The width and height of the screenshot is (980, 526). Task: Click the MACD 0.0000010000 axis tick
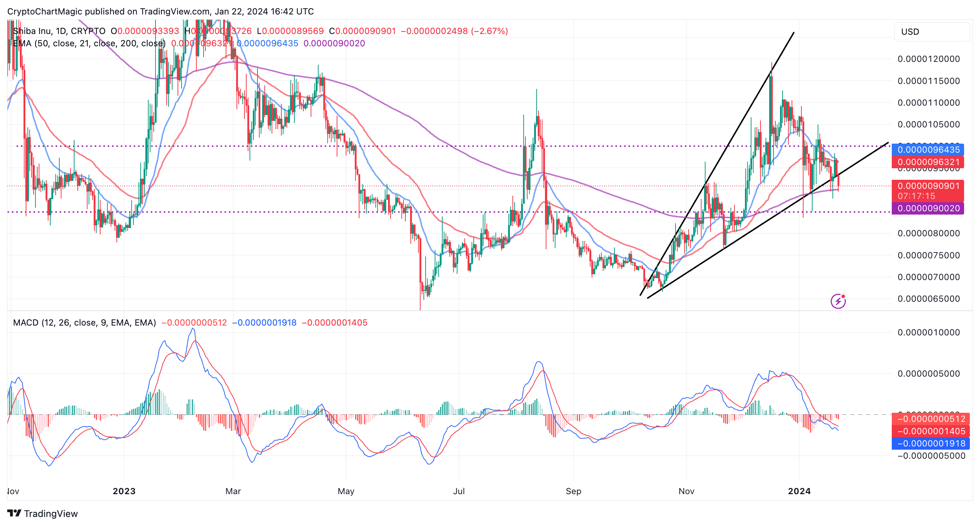coord(929,332)
